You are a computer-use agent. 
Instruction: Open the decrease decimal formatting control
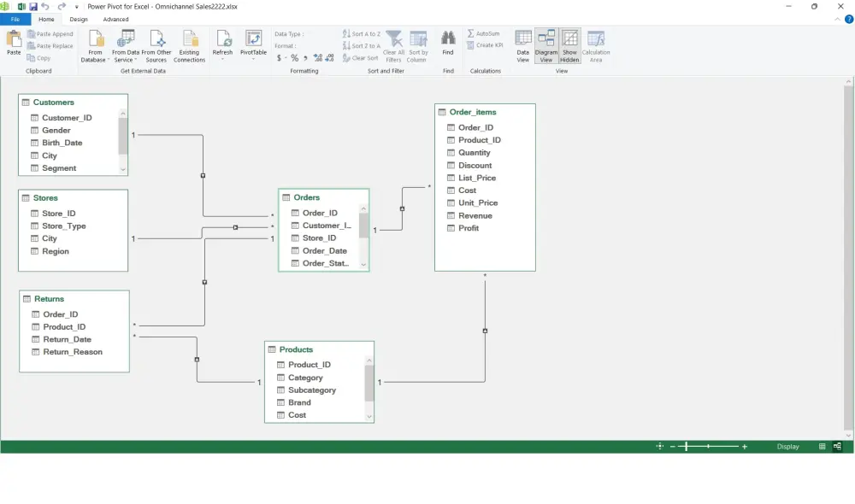coord(330,58)
